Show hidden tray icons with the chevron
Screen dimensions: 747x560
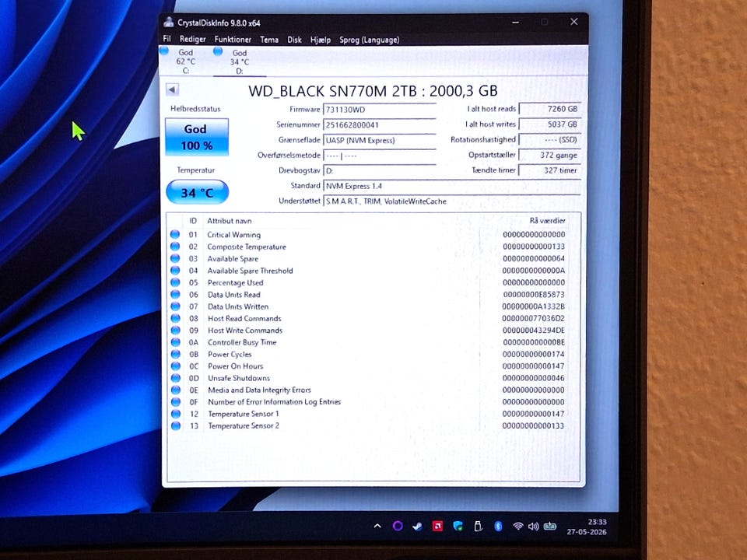(377, 527)
